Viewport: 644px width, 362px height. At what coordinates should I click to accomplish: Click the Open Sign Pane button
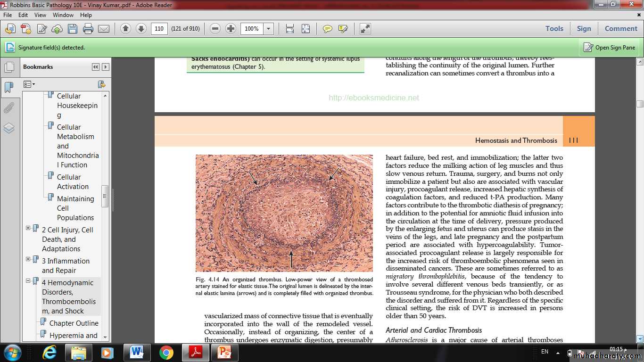click(x=610, y=48)
